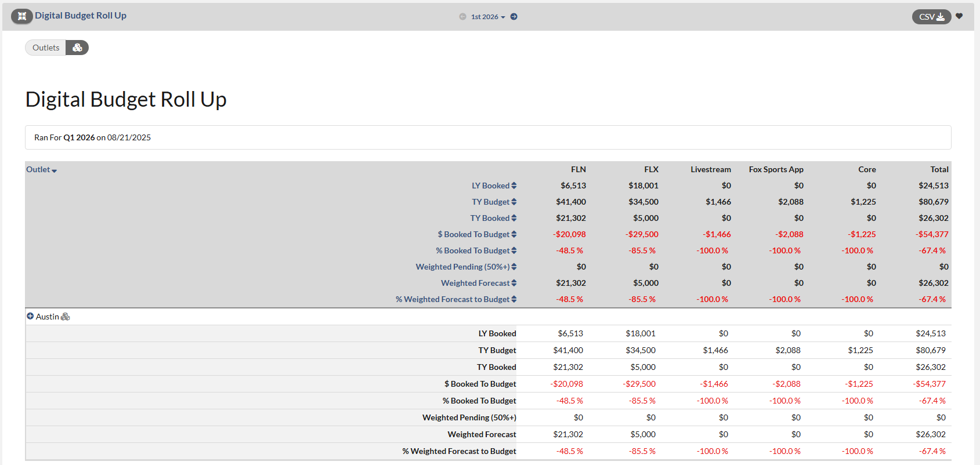
Task: Expand the Austin outlet row
Action: 30,316
